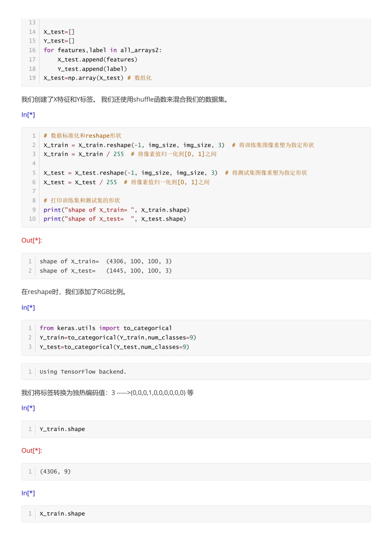The height and width of the screenshot is (555, 392).
Task: Click the In[*] label above 'X_train.shape'
Action: 28,493
